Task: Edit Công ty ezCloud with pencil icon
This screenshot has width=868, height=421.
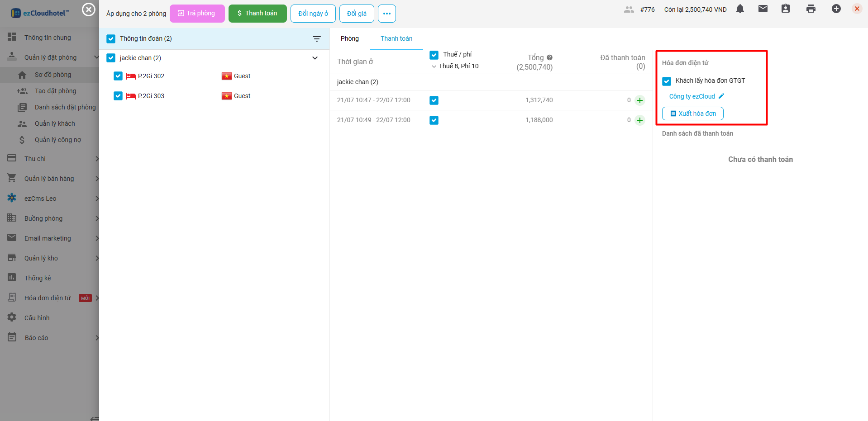Action: tap(721, 96)
